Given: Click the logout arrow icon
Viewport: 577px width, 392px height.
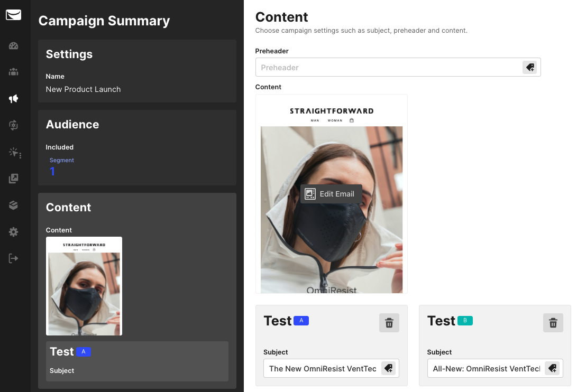Looking at the screenshot, I should click(14, 258).
